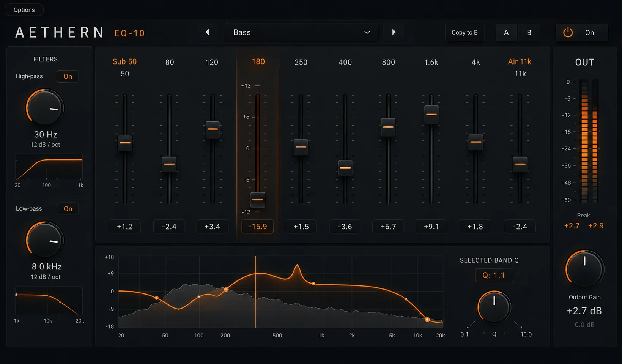
Task: Click the high-pass response curve thumbnail
Action: (x=49, y=167)
